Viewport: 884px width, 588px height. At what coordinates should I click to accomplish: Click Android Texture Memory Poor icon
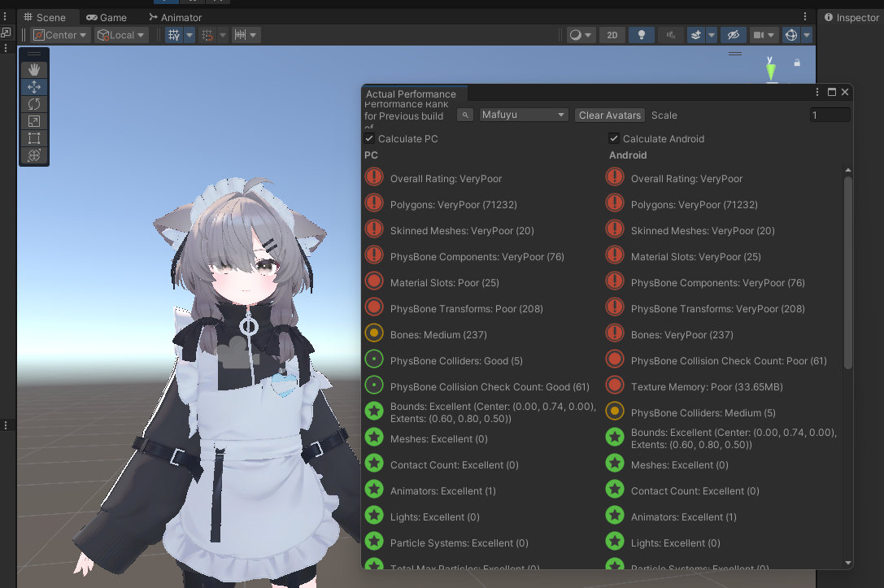coord(615,385)
